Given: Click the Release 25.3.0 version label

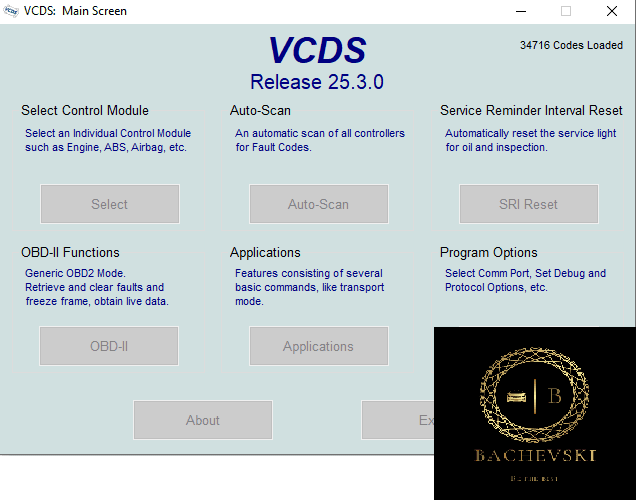Looking at the screenshot, I should [317, 82].
